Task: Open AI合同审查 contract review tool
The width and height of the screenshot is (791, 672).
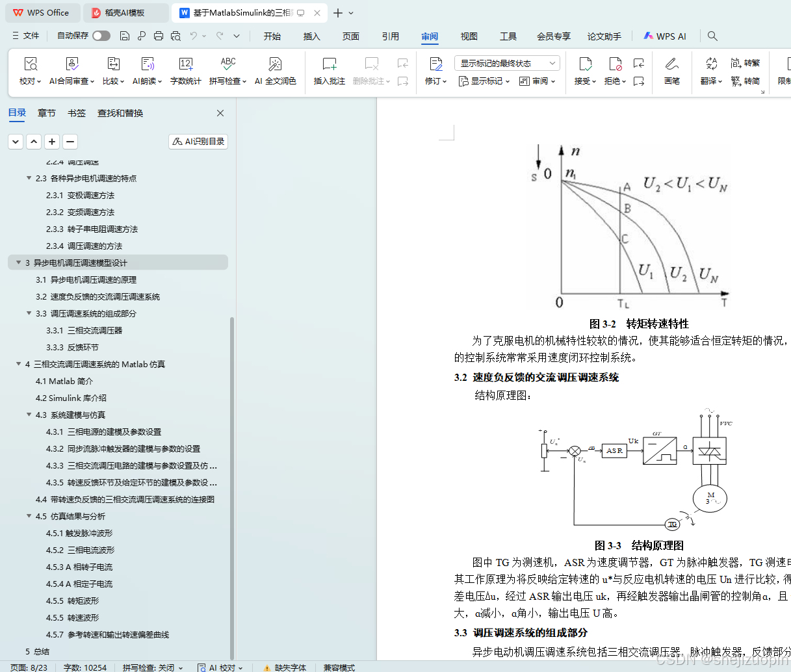Action: point(71,71)
